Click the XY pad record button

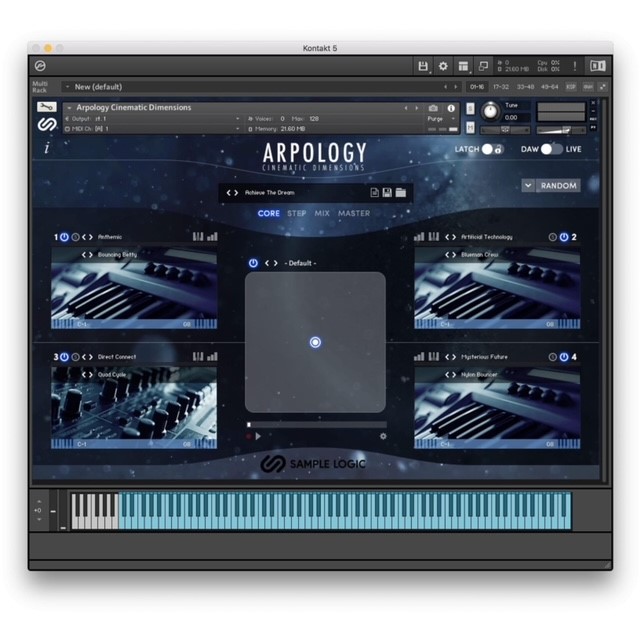249,436
